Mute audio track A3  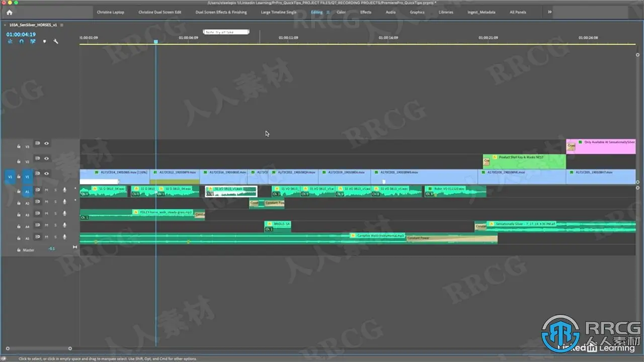pyautogui.click(x=46, y=213)
